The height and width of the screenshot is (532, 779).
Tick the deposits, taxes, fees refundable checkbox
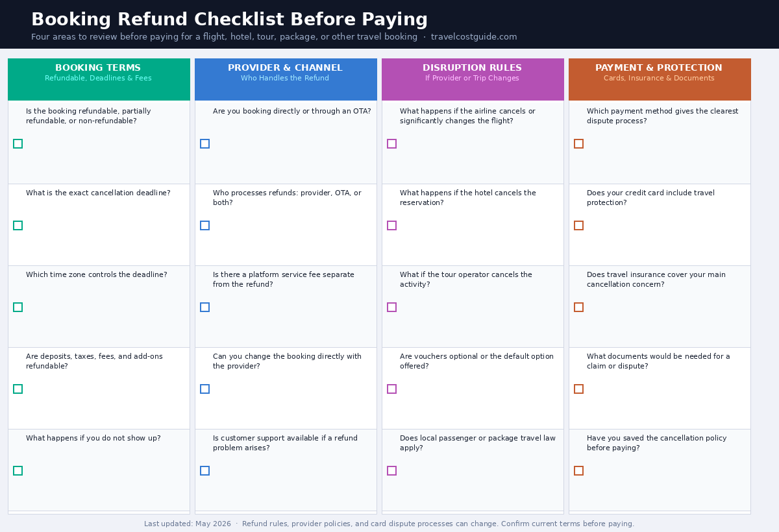point(18,389)
